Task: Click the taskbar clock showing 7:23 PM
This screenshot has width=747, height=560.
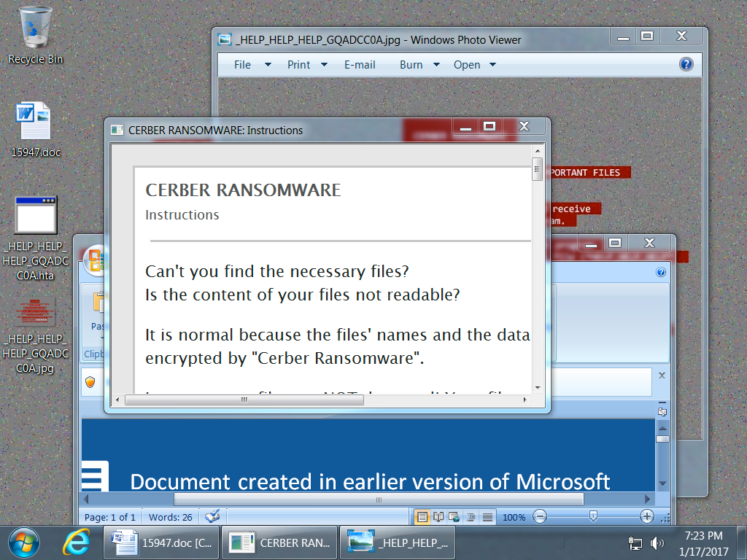Action: 704,543
